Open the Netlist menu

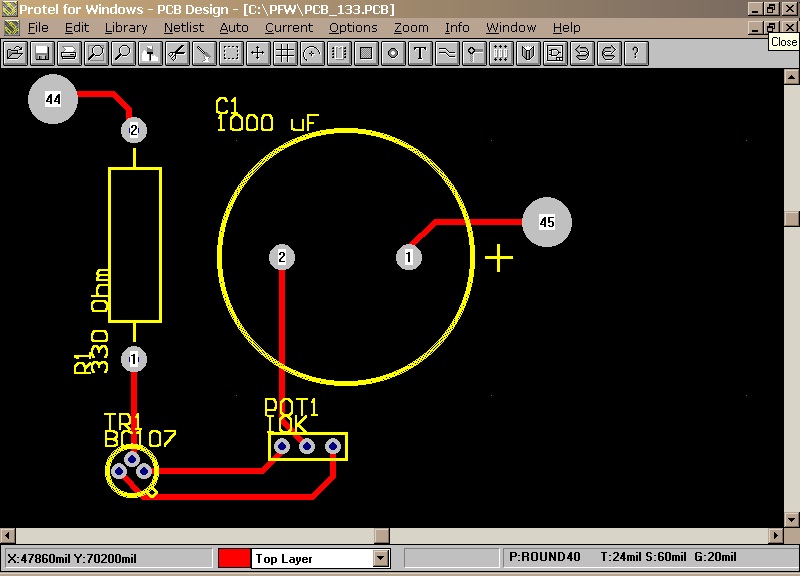click(x=183, y=27)
